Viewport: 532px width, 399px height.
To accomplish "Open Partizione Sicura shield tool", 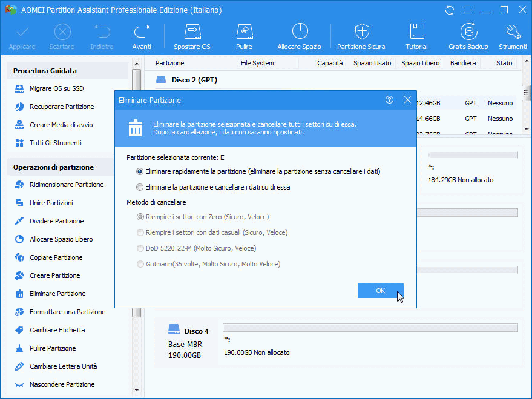I will (361, 37).
